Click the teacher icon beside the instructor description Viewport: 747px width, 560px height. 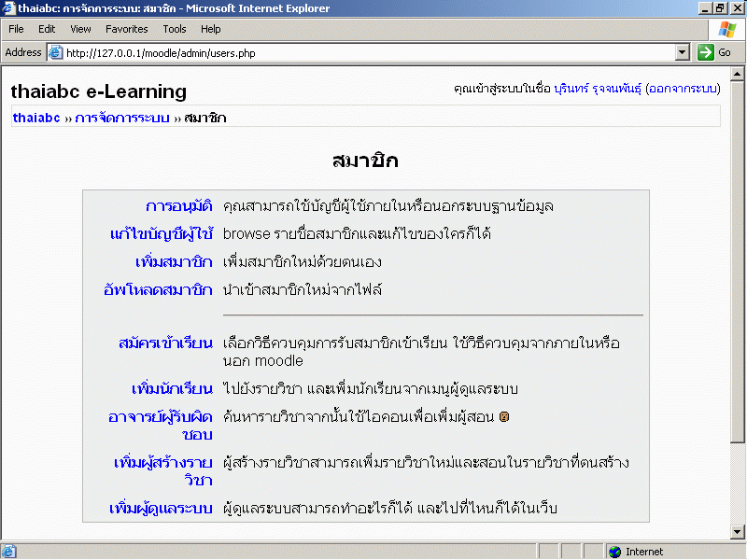tap(505, 416)
